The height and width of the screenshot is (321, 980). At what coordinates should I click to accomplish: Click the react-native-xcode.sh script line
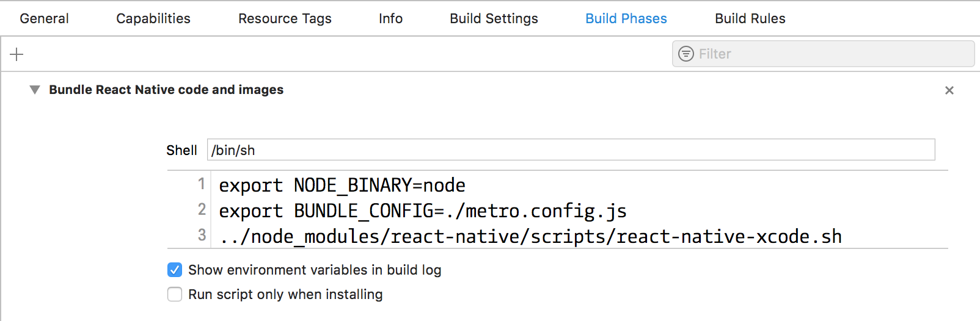click(530, 236)
